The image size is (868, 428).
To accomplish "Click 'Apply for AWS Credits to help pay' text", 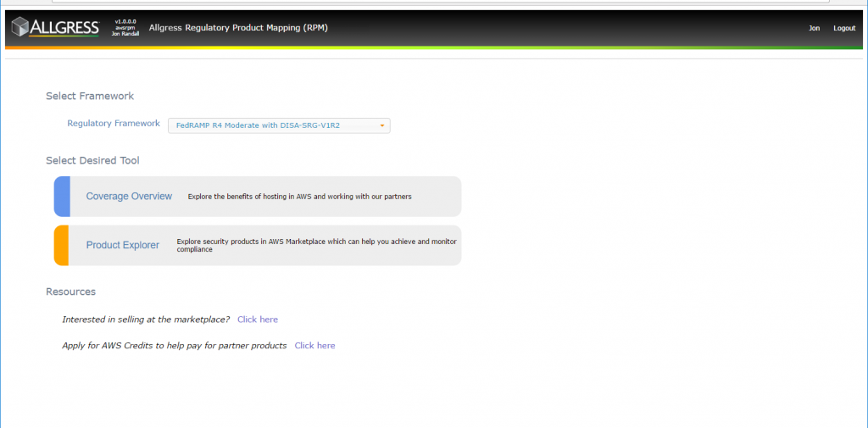I will (175, 346).
